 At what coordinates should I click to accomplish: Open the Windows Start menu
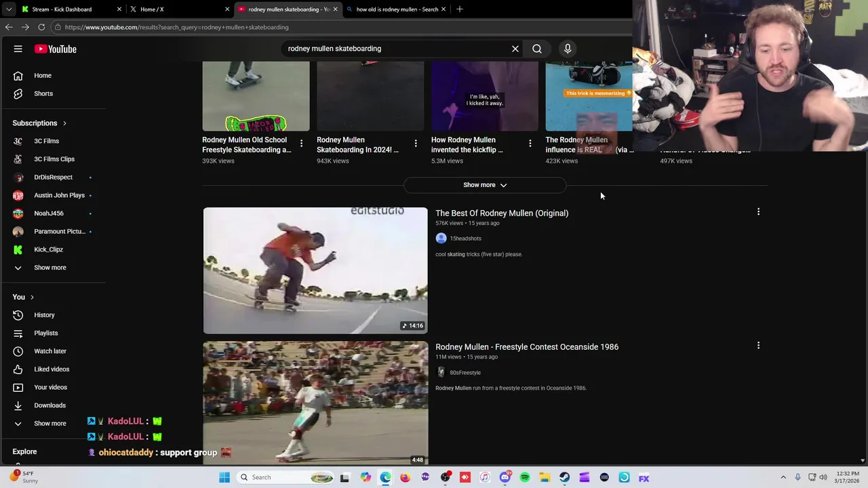click(x=224, y=477)
